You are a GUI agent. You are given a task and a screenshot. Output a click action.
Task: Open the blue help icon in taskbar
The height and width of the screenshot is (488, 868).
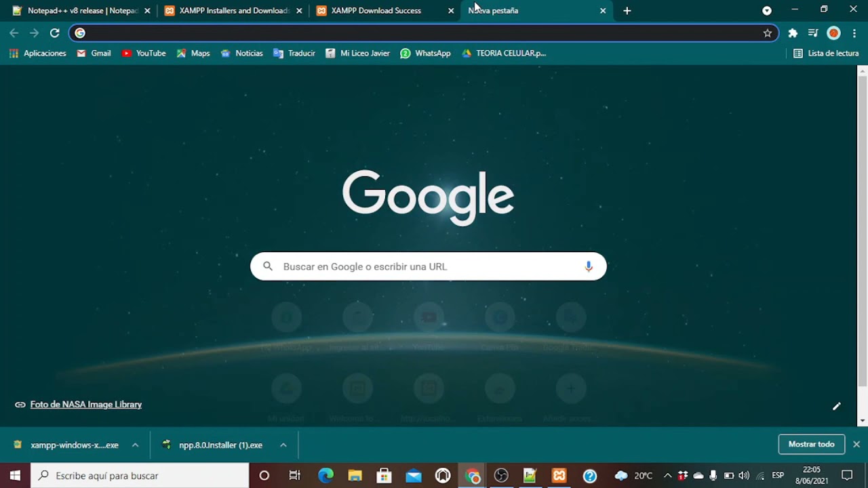point(589,476)
